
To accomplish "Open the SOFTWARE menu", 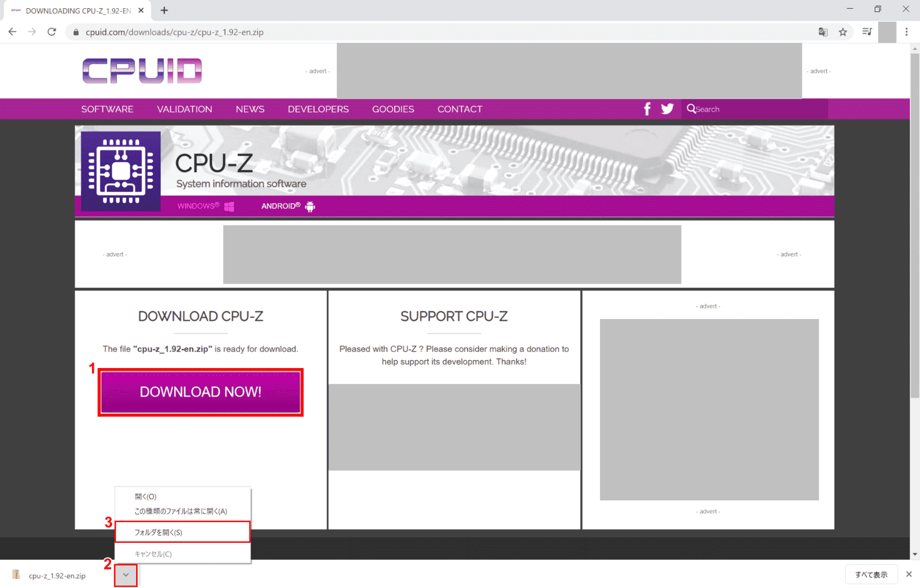I will (x=107, y=109).
